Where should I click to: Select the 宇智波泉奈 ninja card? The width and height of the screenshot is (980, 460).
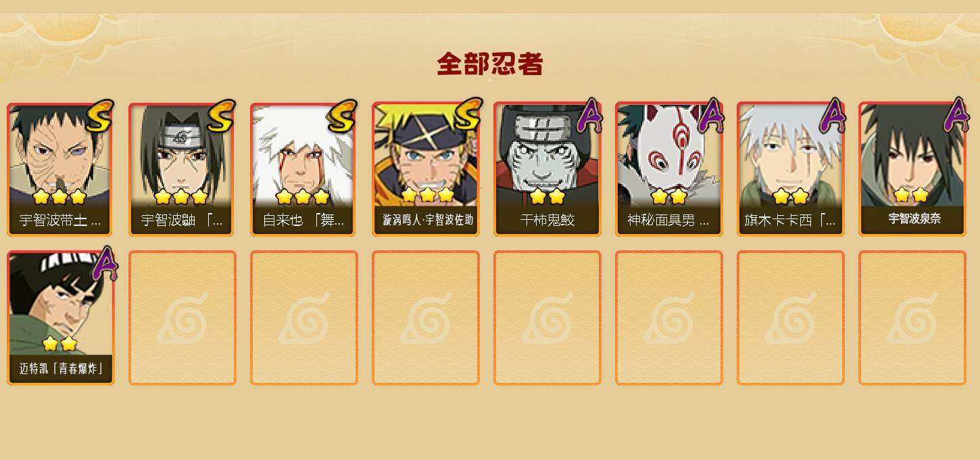click(x=912, y=169)
